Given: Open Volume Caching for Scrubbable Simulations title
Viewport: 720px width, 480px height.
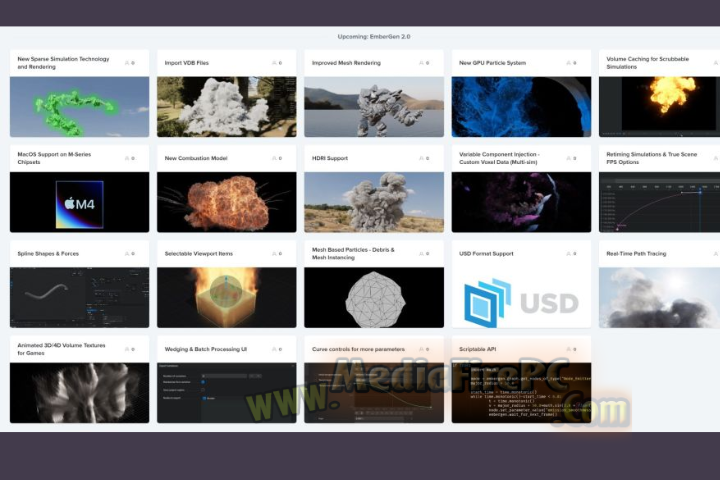Looking at the screenshot, I should tap(647, 63).
